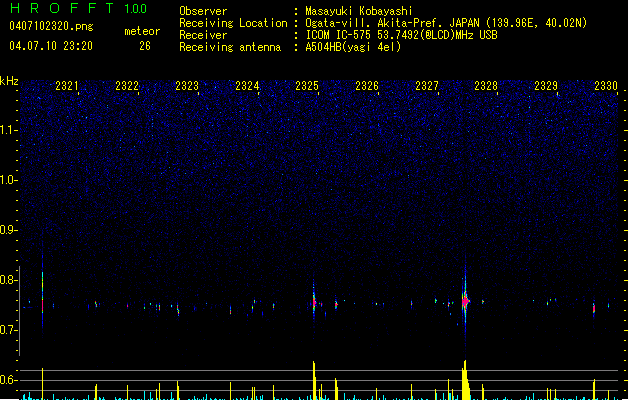Viewport: 629px width, 400px height.
Task: Click the 0.7 kHz axis label
Action: [x=8, y=330]
